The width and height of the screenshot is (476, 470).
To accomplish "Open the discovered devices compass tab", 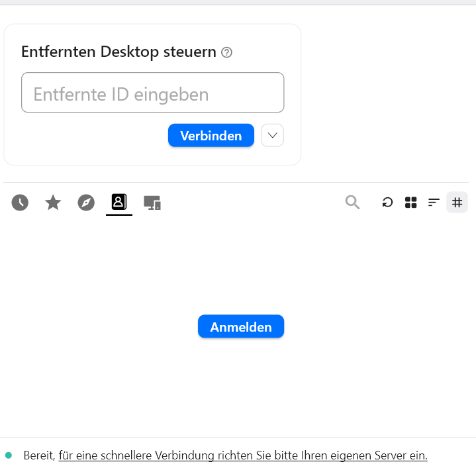I will [x=86, y=203].
